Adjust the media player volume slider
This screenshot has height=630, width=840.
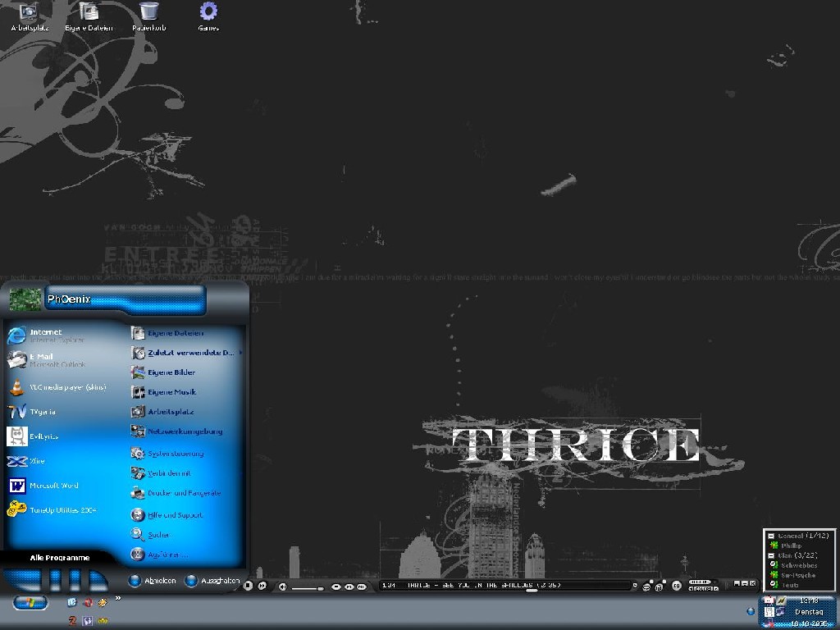[308, 588]
